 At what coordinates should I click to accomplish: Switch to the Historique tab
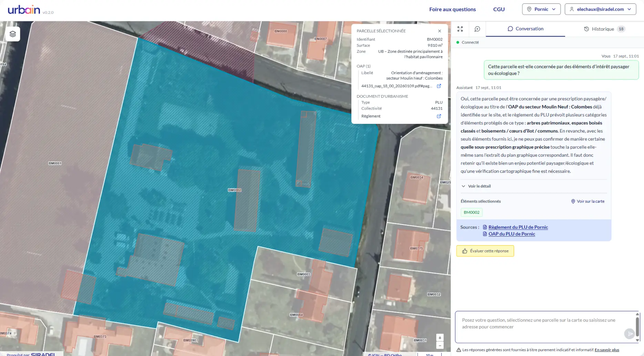604,29
